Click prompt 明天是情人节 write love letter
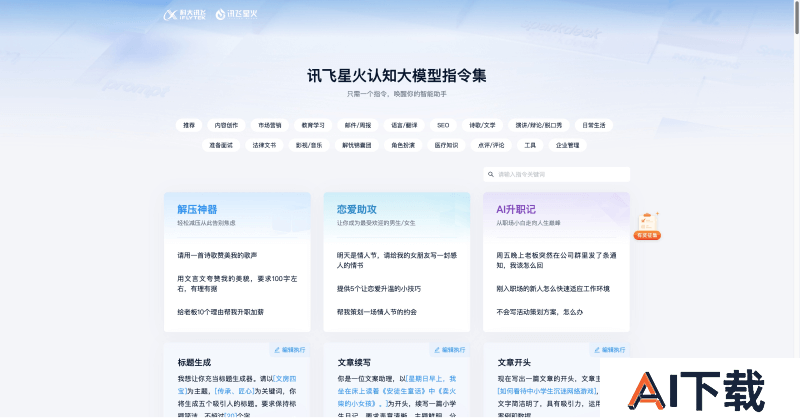Screen dimensions: 800x418 click(397, 260)
